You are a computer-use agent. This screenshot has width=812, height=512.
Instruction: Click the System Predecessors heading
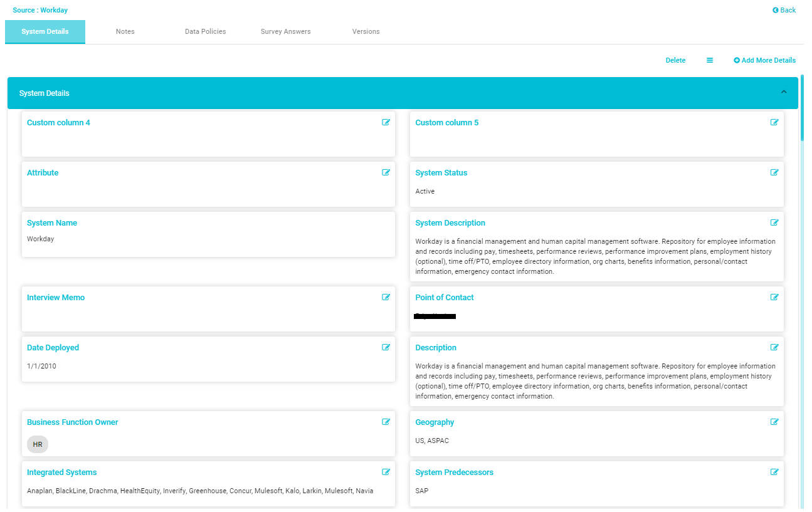455,472
